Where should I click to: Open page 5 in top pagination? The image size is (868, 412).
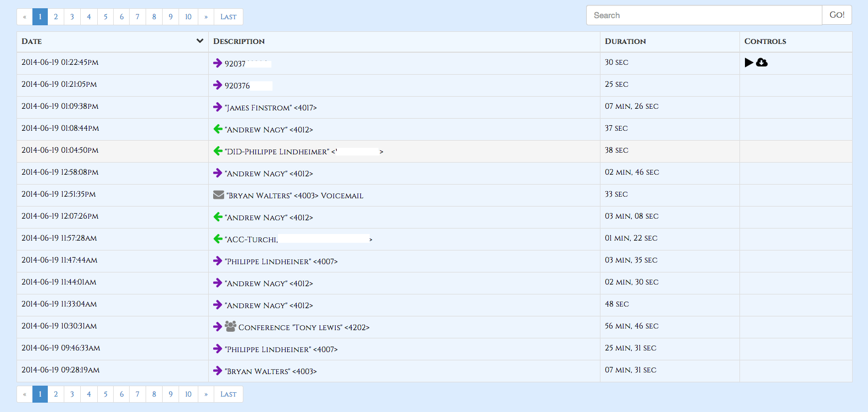(105, 17)
